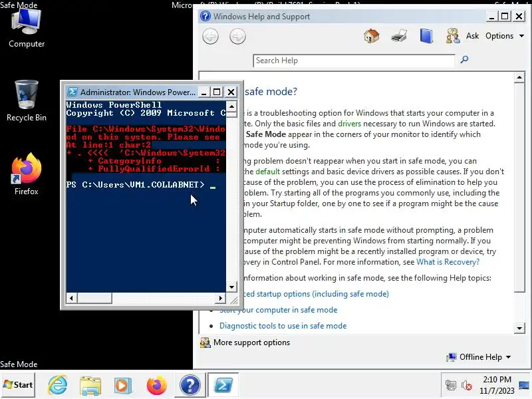Run search with magnifier icon
This screenshot has width=532, height=399.
coord(464,60)
